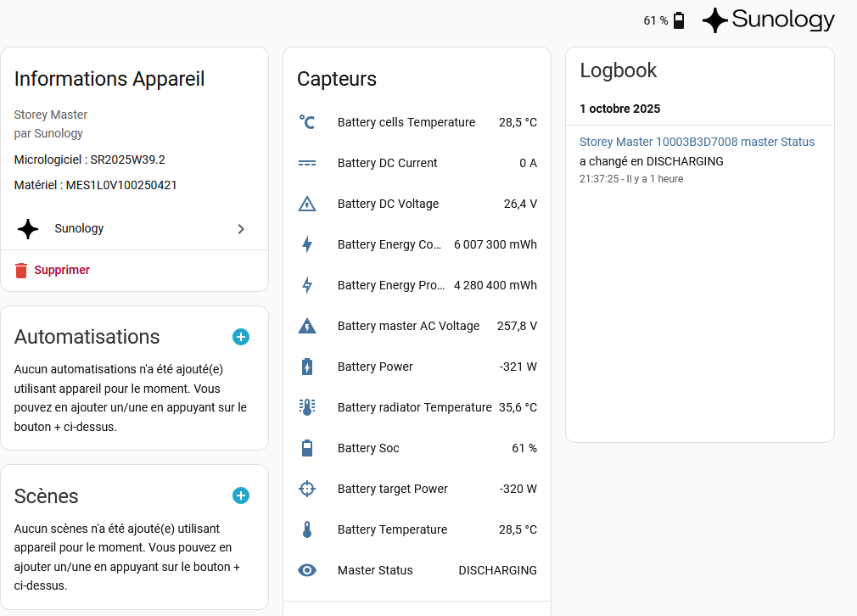
Task: Open the Battery Energy Consumed sensor row
Action: [417, 244]
